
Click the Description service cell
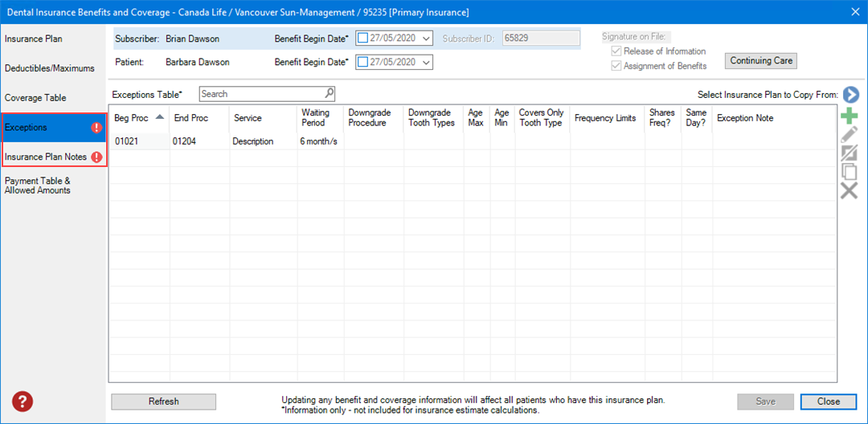263,141
